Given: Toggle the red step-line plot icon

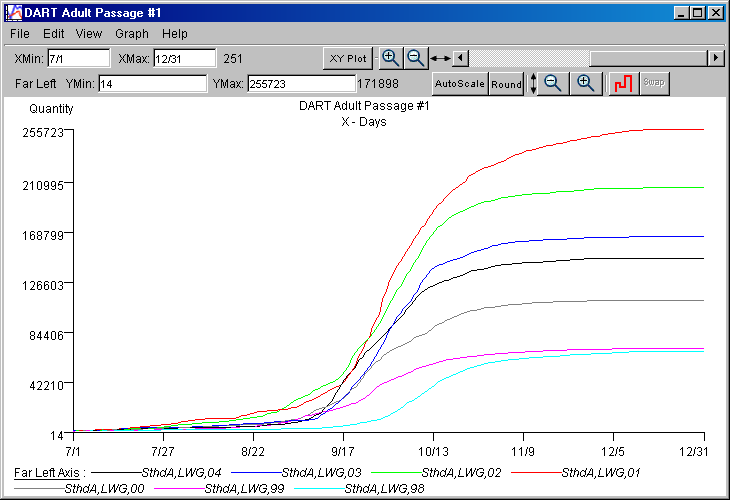Looking at the screenshot, I should (x=623, y=83).
